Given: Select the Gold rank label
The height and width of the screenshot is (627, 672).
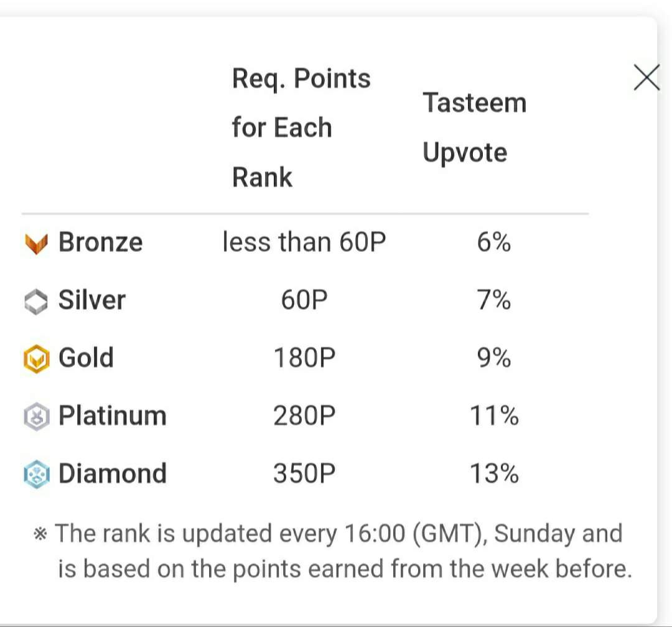Looking at the screenshot, I should (86, 358).
